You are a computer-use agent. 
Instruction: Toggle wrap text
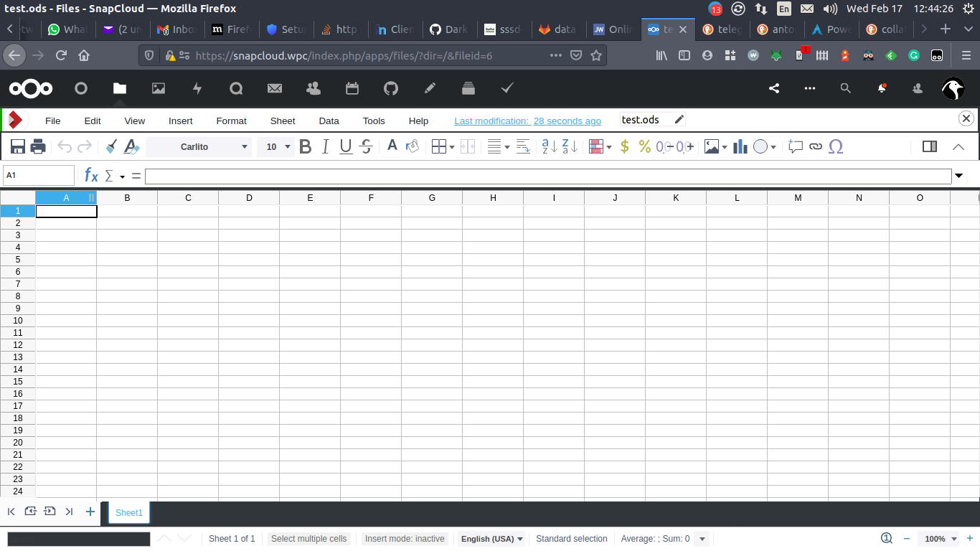524,147
